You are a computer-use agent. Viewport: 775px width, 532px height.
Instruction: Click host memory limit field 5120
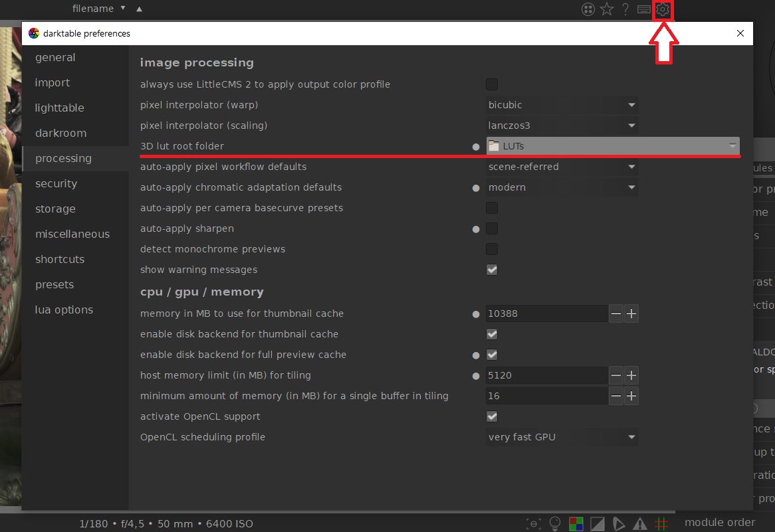(546, 375)
